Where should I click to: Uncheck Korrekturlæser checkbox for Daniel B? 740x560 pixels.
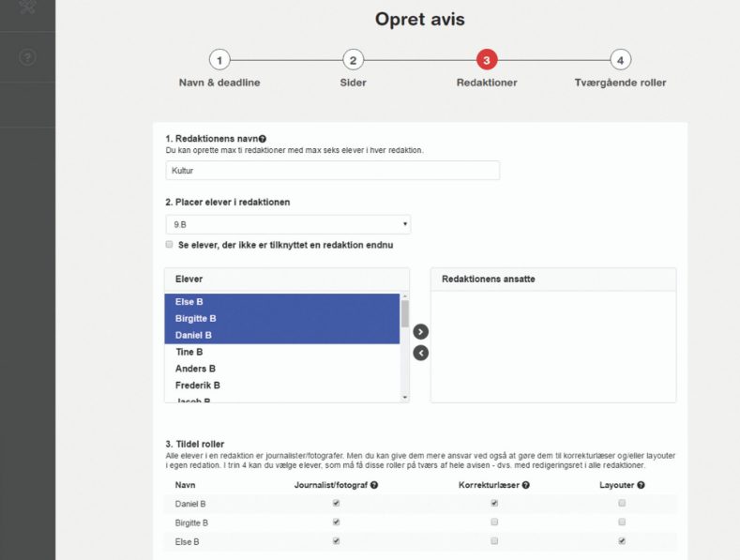(x=494, y=504)
